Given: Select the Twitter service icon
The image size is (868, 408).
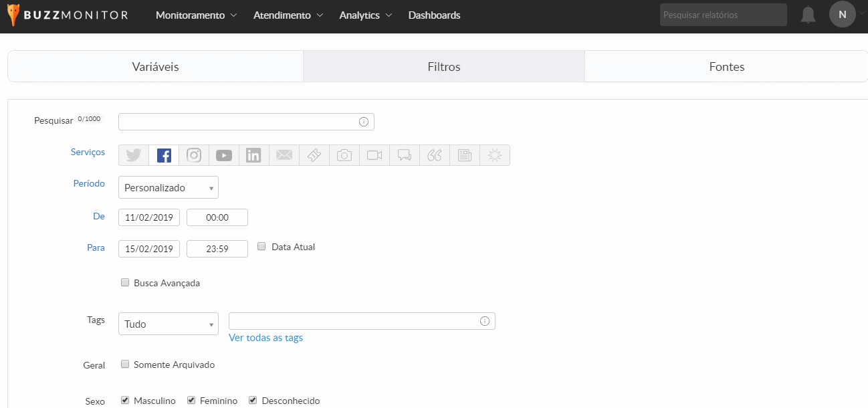Looking at the screenshot, I should pyautogui.click(x=134, y=155).
